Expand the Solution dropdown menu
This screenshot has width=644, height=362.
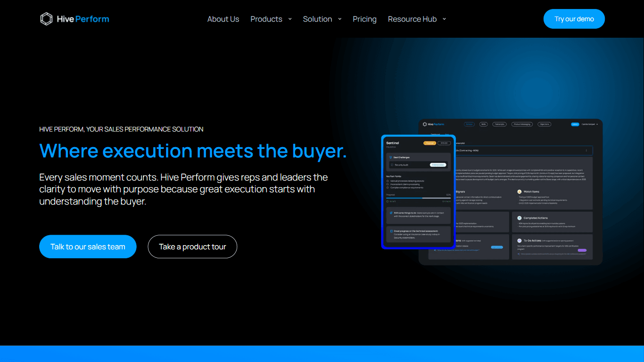[322, 19]
